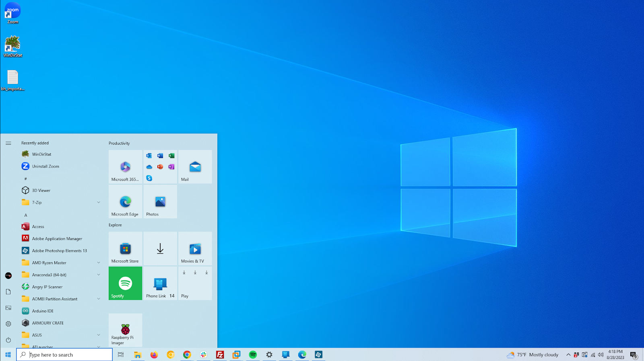
Task: Open Settings gear on the taskbar
Action: click(269, 355)
